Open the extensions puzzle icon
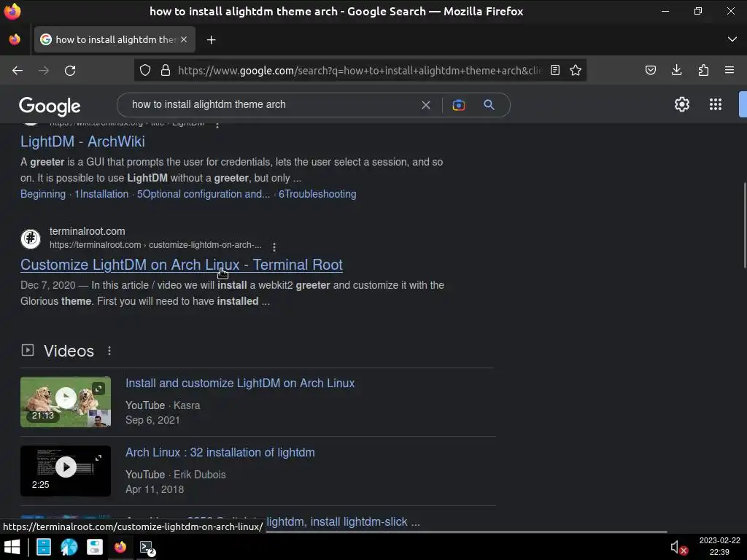This screenshot has width=747, height=560. tap(703, 71)
